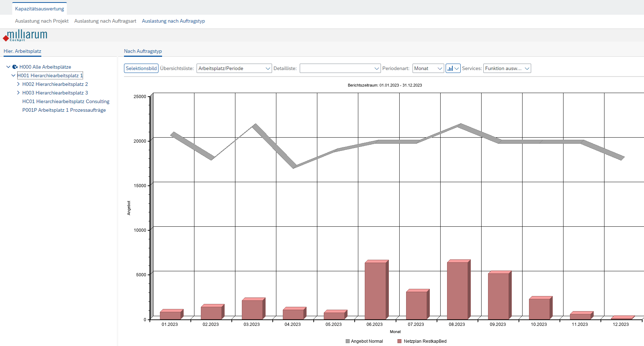
Task: Click the Angebot Normal legend swatch
Action: (x=348, y=341)
